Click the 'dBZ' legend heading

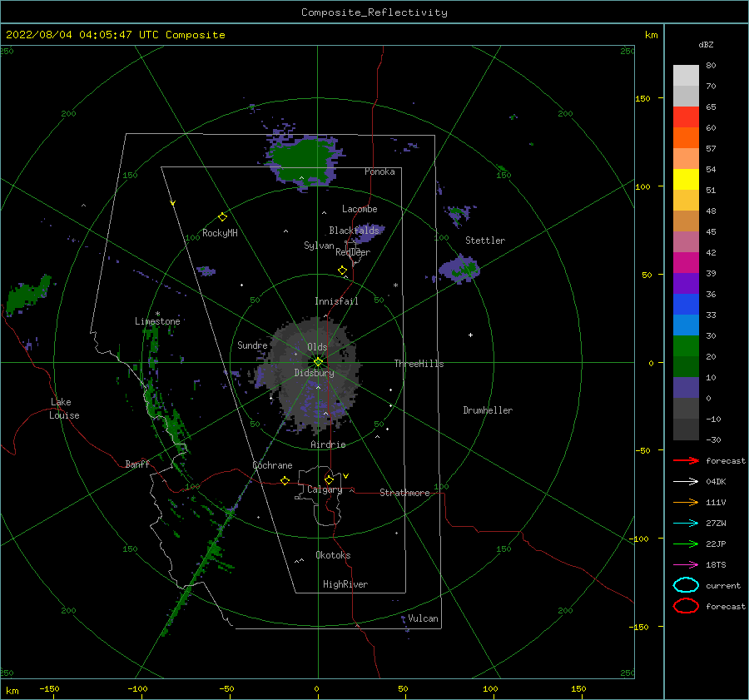pyautogui.click(x=706, y=45)
